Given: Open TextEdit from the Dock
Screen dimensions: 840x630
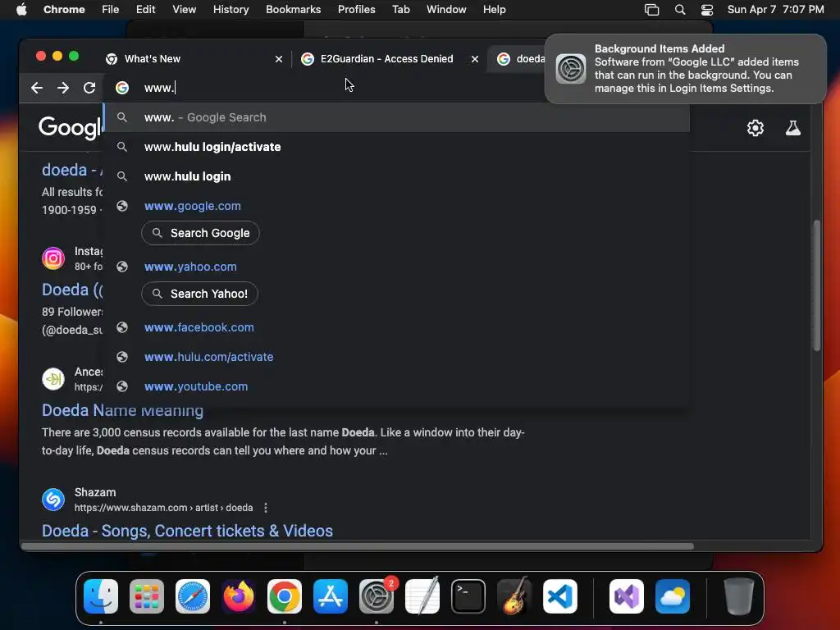Looking at the screenshot, I should (x=422, y=596).
